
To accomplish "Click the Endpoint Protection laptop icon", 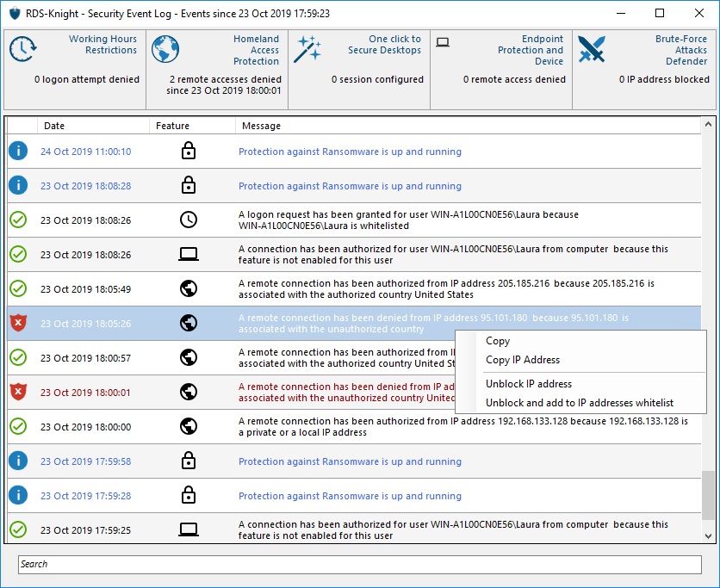I will [x=443, y=42].
